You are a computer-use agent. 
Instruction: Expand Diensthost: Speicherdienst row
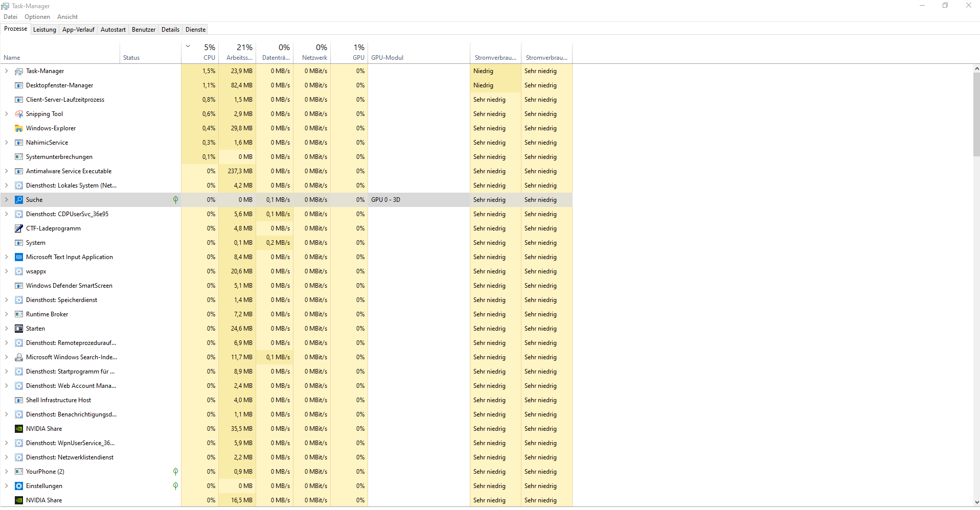coord(6,300)
